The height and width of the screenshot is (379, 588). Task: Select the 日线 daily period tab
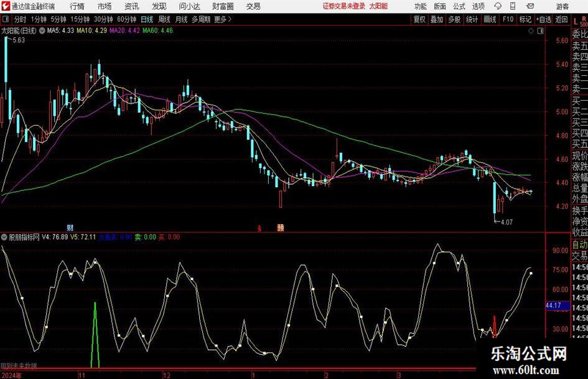point(147,19)
